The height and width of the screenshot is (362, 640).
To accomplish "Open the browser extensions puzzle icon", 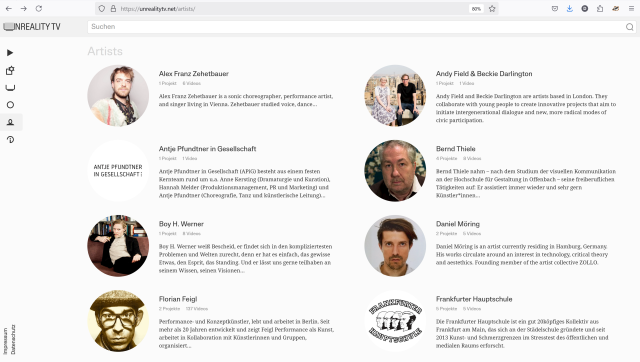I will [x=600, y=9].
